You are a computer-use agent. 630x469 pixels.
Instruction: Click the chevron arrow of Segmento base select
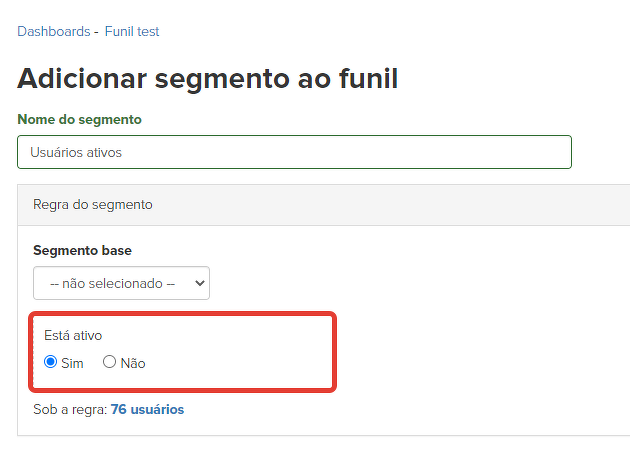click(198, 283)
